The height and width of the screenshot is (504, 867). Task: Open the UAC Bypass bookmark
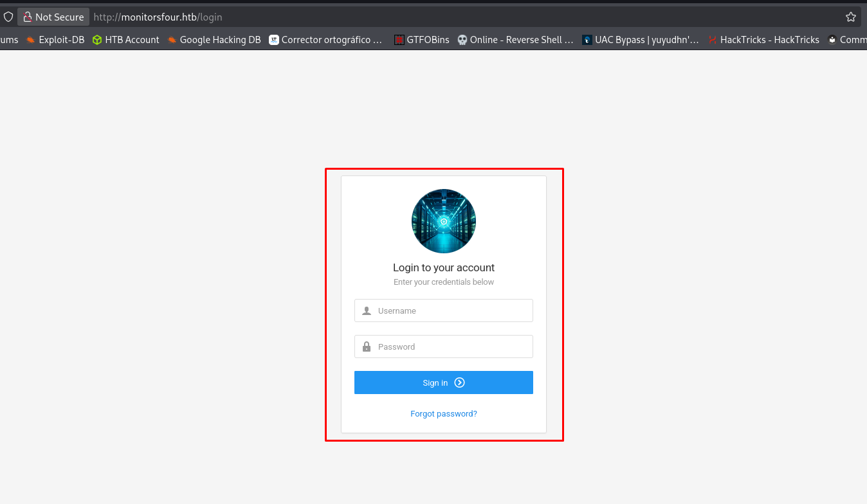click(x=641, y=40)
